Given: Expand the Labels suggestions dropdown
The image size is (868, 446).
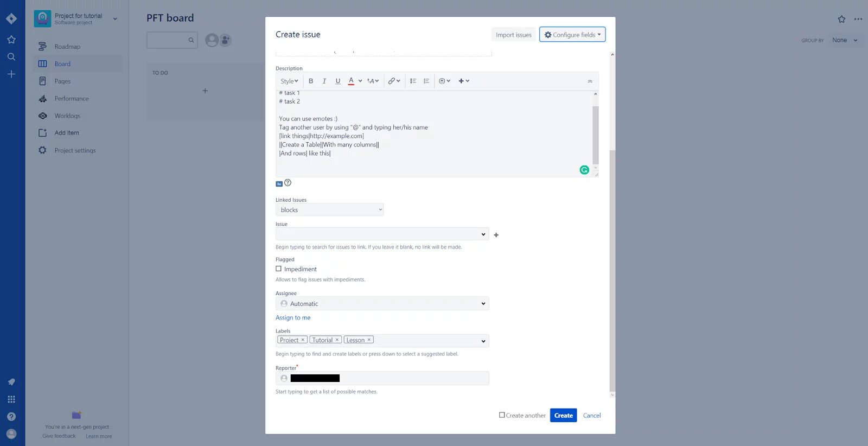Looking at the screenshot, I should pos(483,341).
